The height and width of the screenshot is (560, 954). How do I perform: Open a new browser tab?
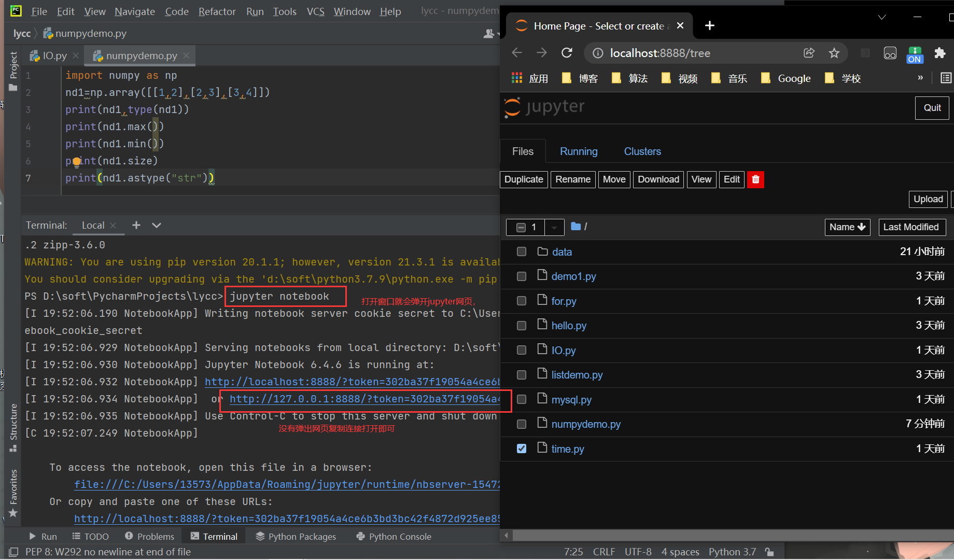coord(710,25)
